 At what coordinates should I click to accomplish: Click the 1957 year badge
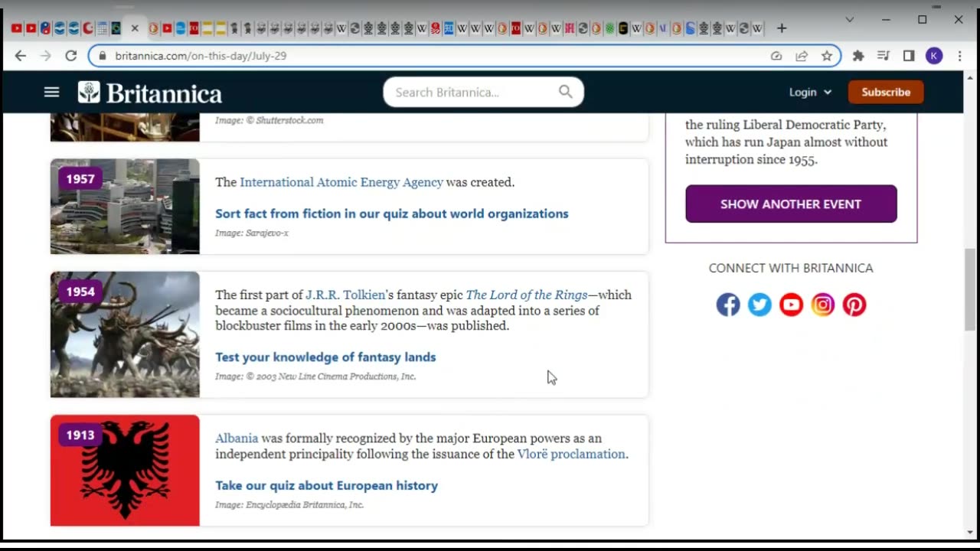[x=80, y=179]
